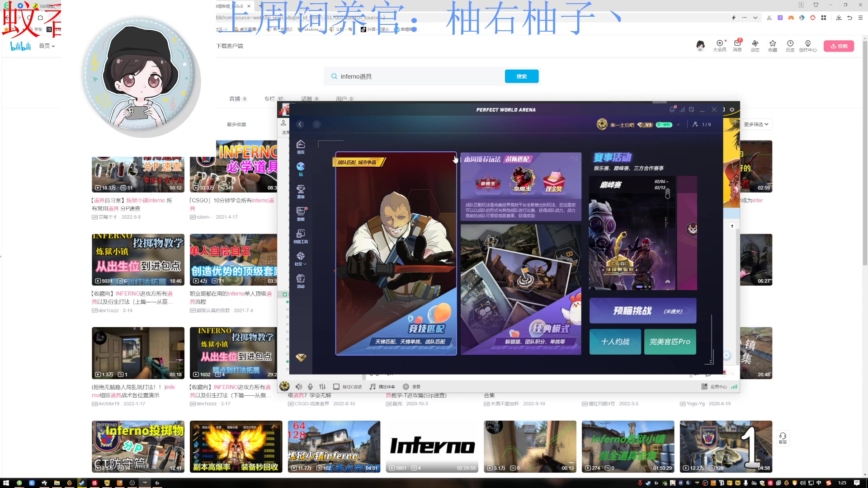Select the 玩 play icon in Arena sidebar
Image resolution: width=868 pixels, height=488 pixels.
pyautogui.click(x=301, y=169)
